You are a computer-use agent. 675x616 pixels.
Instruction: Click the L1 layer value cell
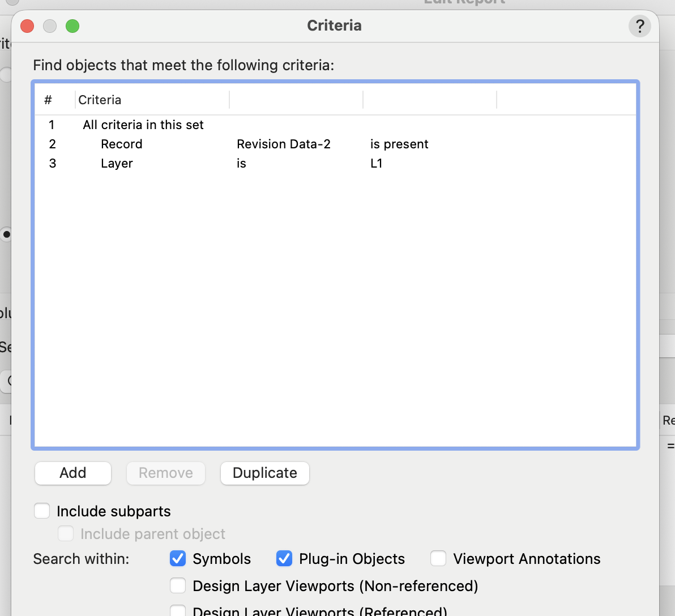[377, 164]
